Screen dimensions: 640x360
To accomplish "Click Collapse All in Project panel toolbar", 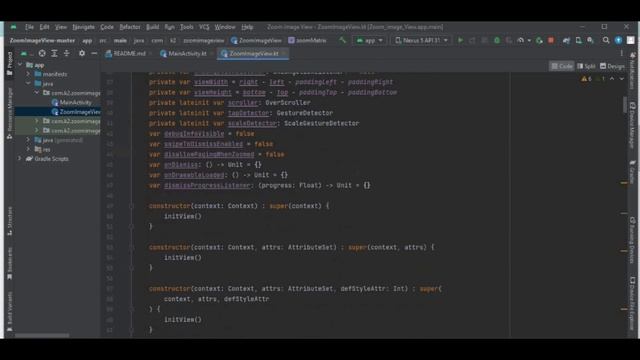I will click(x=66, y=53).
